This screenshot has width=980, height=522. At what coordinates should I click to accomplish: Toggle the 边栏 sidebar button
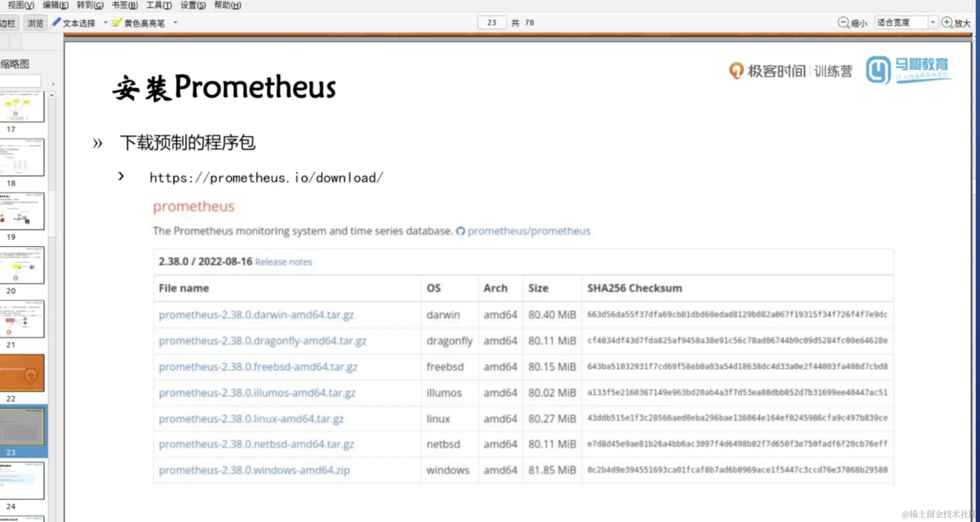pyautogui.click(x=8, y=23)
